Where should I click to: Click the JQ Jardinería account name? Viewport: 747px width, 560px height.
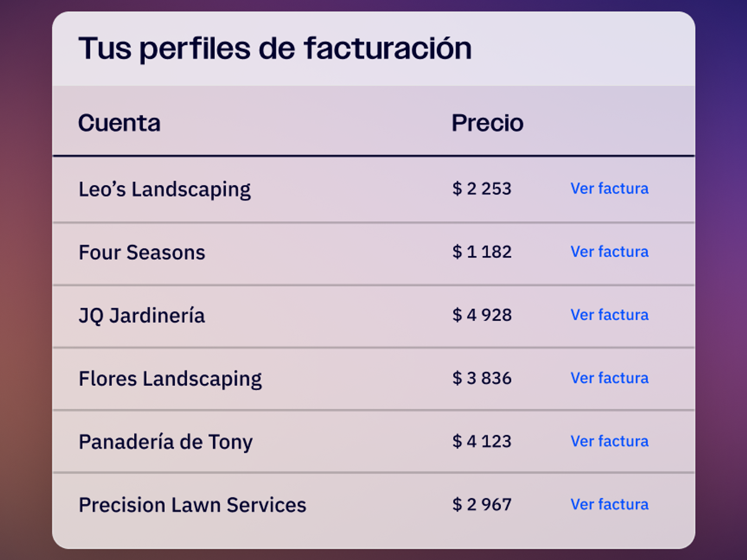coord(141,315)
